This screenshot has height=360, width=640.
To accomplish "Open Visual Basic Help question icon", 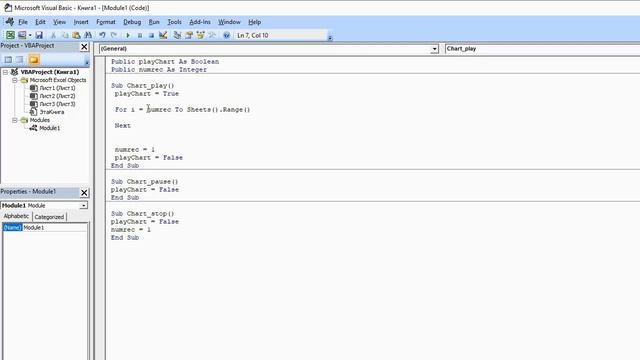I will (227, 36).
